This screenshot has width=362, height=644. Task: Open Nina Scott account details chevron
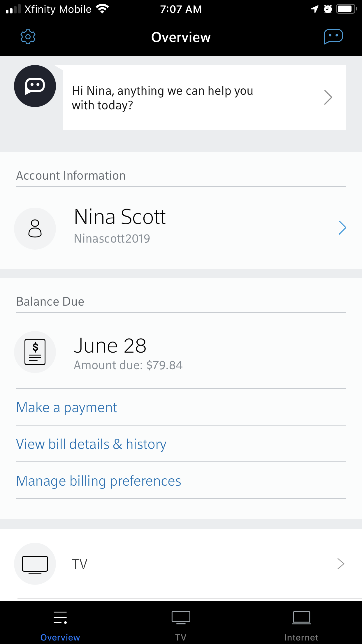tap(342, 228)
